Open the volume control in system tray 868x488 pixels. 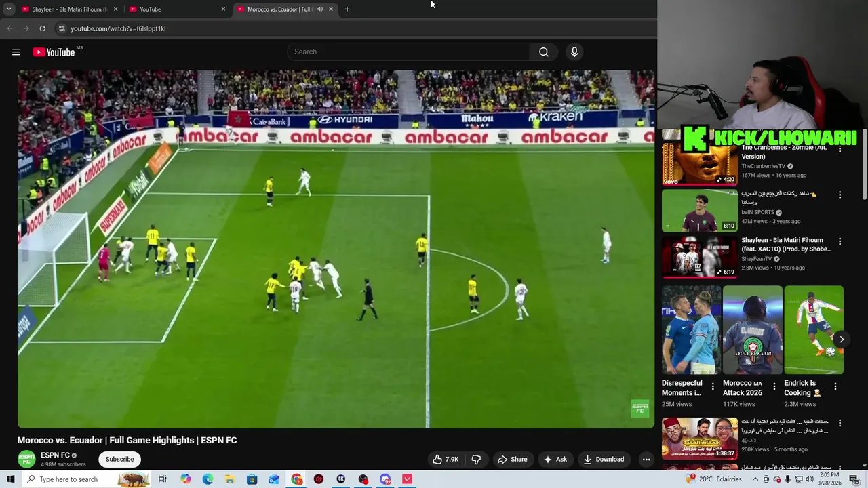[809, 479]
